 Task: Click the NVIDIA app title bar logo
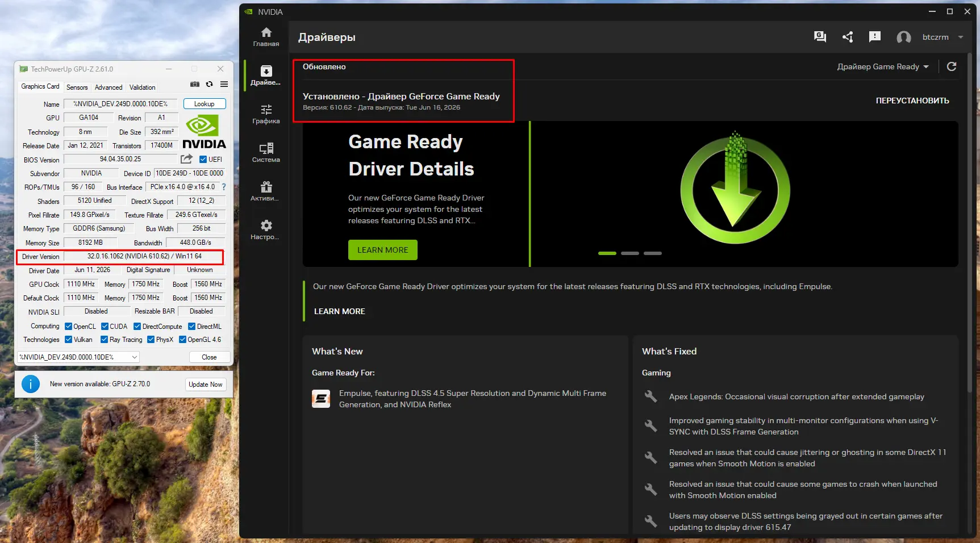[x=249, y=11]
